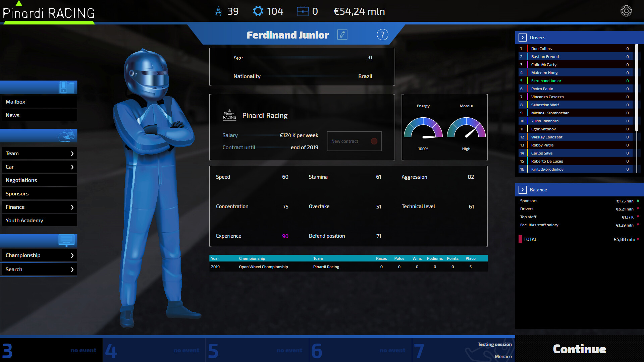Image resolution: width=644 pixels, height=362 pixels.
Task: Click the pencil edit name icon
Action: (342, 35)
